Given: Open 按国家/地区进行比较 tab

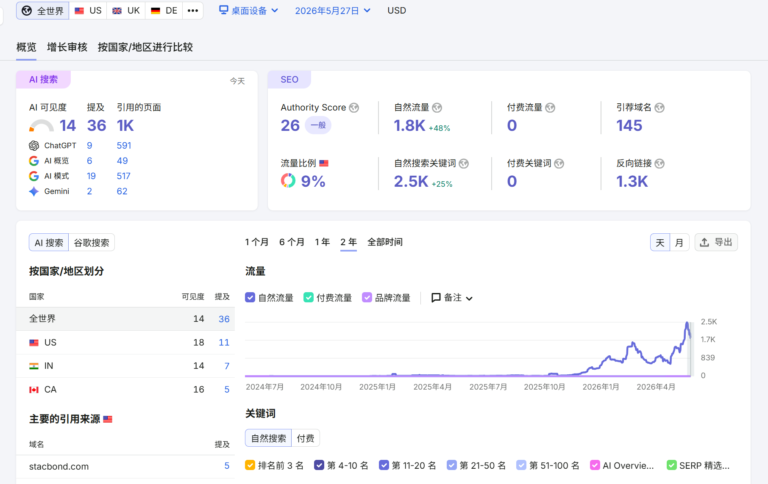Looking at the screenshot, I should point(145,47).
